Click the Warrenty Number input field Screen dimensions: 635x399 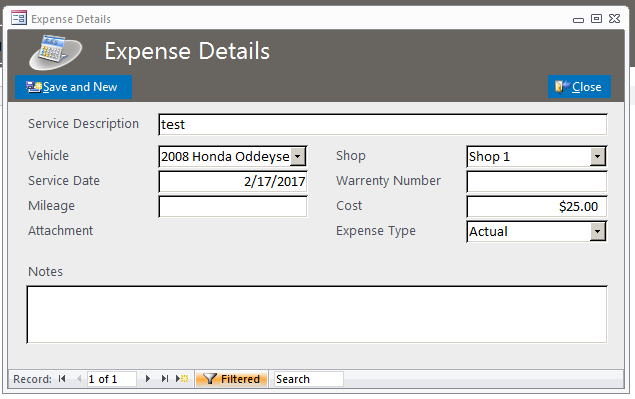pos(537,181)
